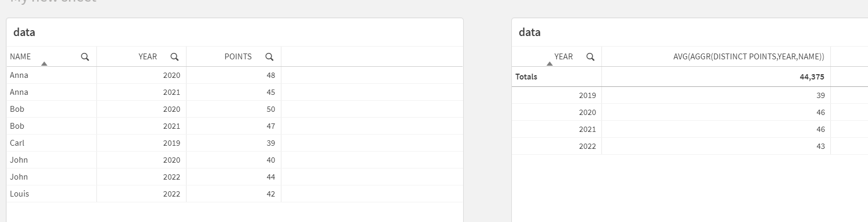This screenshot has height=222, width=868.
Task: Click the points value 50 cell
Action: (x=271, y=109)
